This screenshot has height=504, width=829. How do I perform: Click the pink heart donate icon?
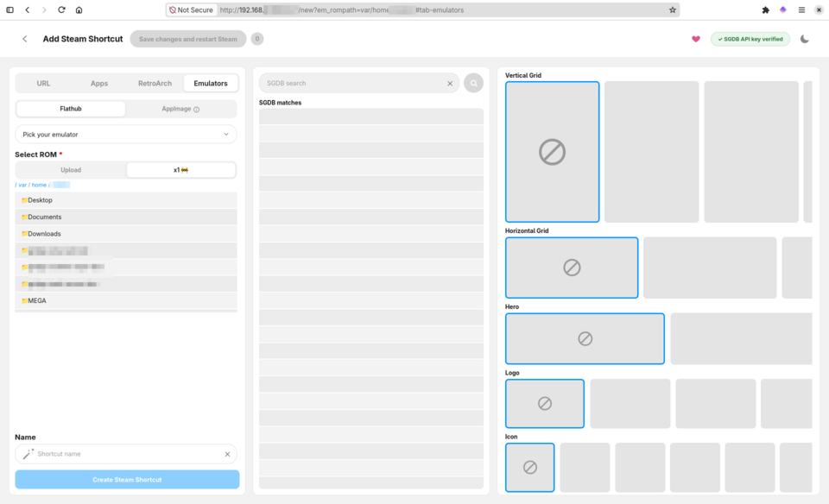pos(696,39)
